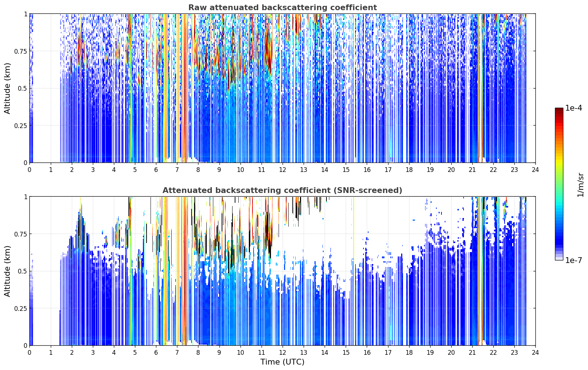Screen dimensions: 588x370
Task: Click the 21 tick on the bottom time axis
Action: tap(472, 353)
